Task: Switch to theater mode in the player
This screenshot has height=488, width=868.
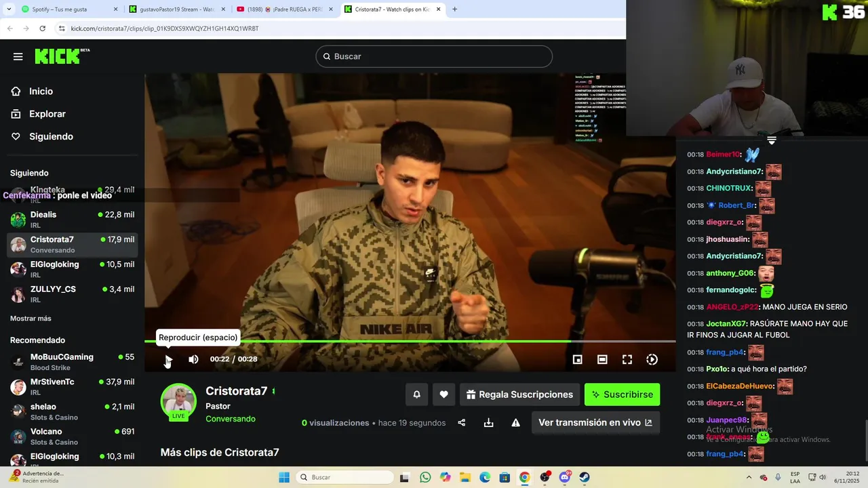Action: tap(602, 360)
